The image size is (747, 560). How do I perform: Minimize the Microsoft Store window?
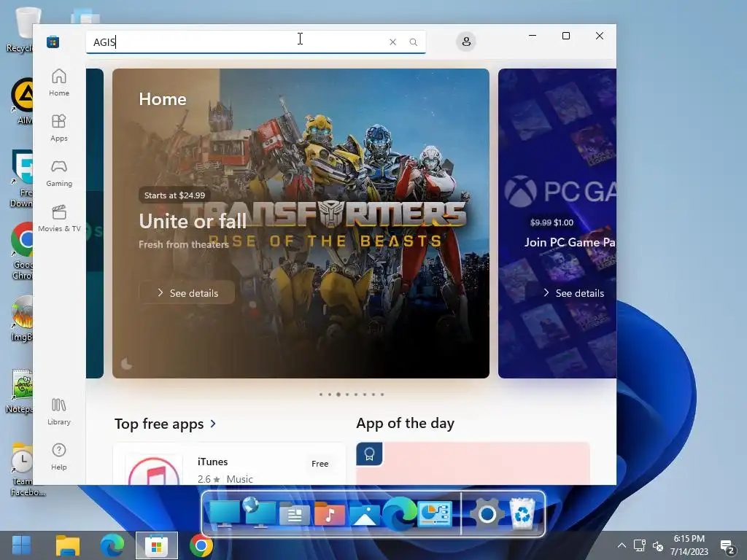click(x=533, y=36)
